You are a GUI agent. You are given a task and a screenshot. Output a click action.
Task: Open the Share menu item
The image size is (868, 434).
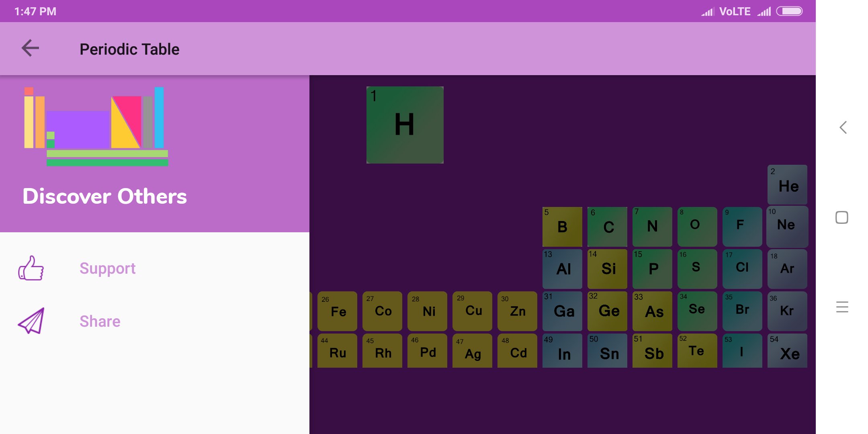pos(100,321)
